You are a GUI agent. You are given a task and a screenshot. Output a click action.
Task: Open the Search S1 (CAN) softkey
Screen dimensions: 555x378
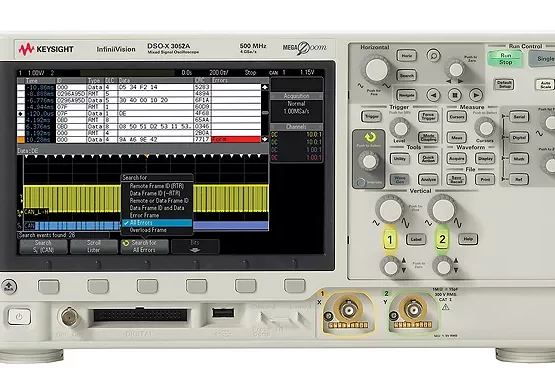[x=43, y=246]
